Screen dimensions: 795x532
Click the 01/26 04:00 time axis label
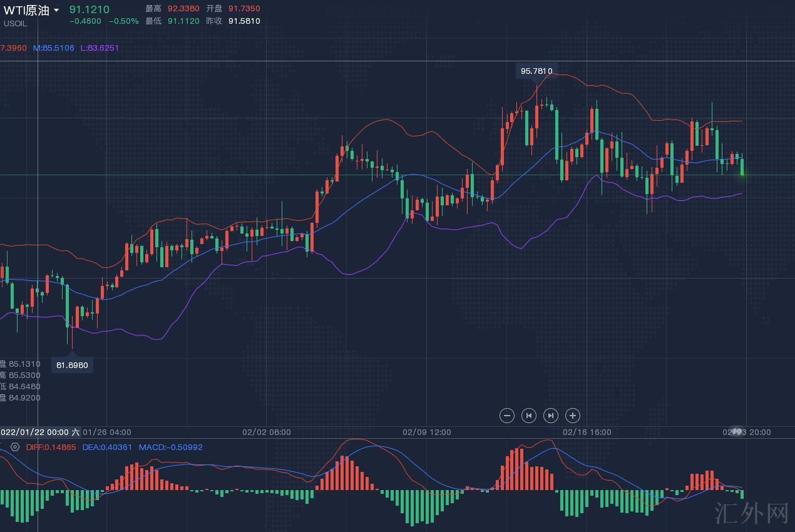[107, 432]
